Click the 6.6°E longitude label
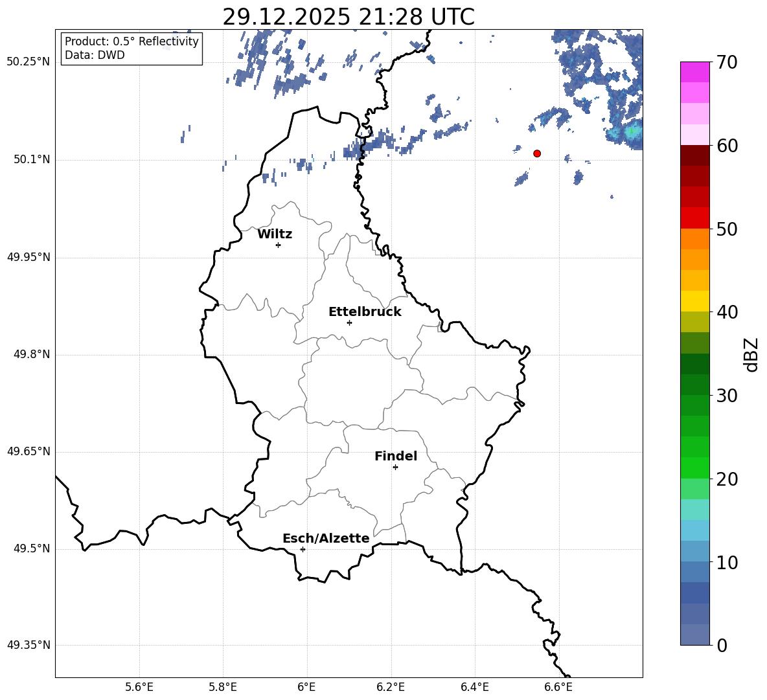This screenshot has width=767, height=700. pyautogui.click(x=558, y=687)
